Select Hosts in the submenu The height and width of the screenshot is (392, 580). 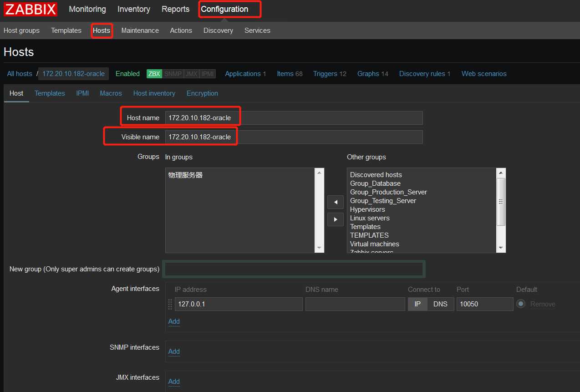pyautogui.click(x=102, y=31)
